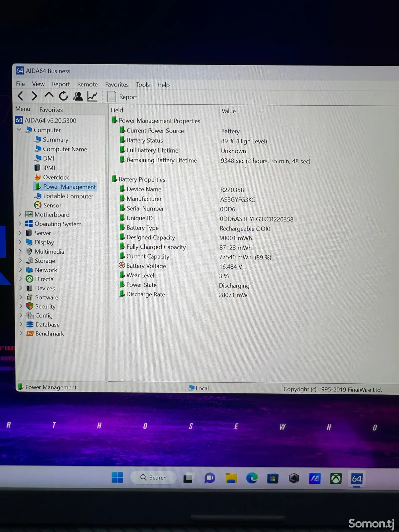
Task: Click the Devices icon in the tree
Action: (29, 288)
